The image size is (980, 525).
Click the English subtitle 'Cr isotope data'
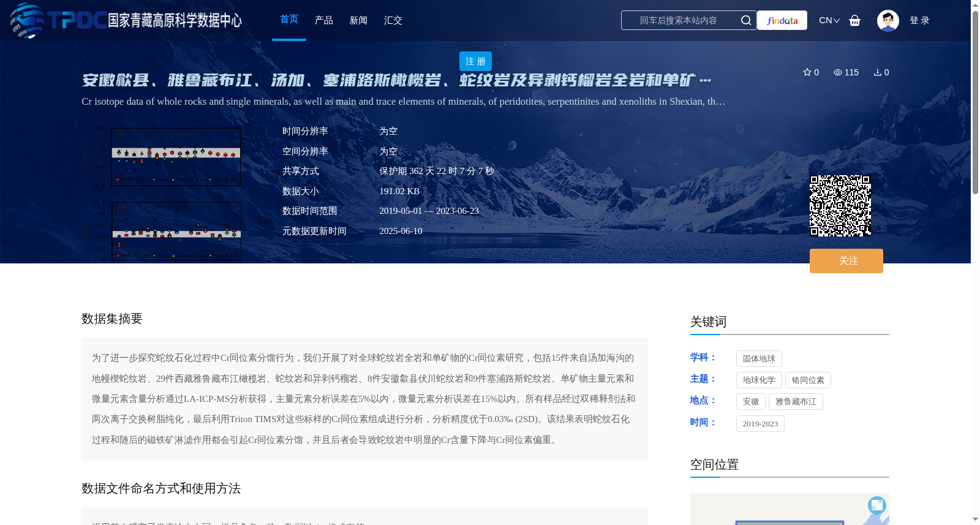[404, 101]
